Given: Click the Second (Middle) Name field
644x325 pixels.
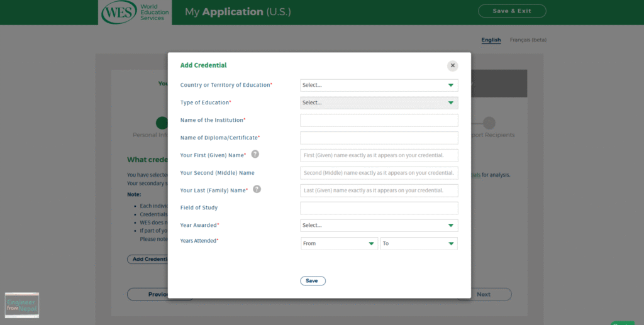Looking at the screenshot, I should tap(379, 173).
